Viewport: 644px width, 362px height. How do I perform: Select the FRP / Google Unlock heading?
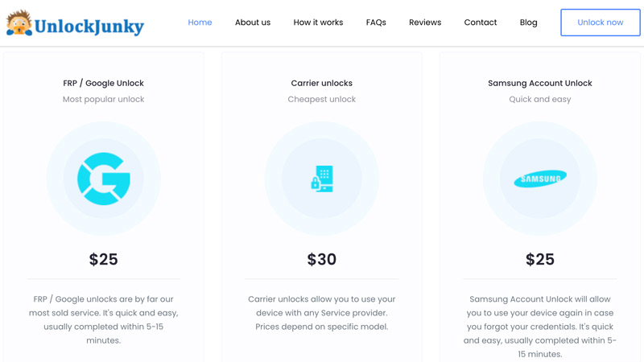(x=104, y=83)
